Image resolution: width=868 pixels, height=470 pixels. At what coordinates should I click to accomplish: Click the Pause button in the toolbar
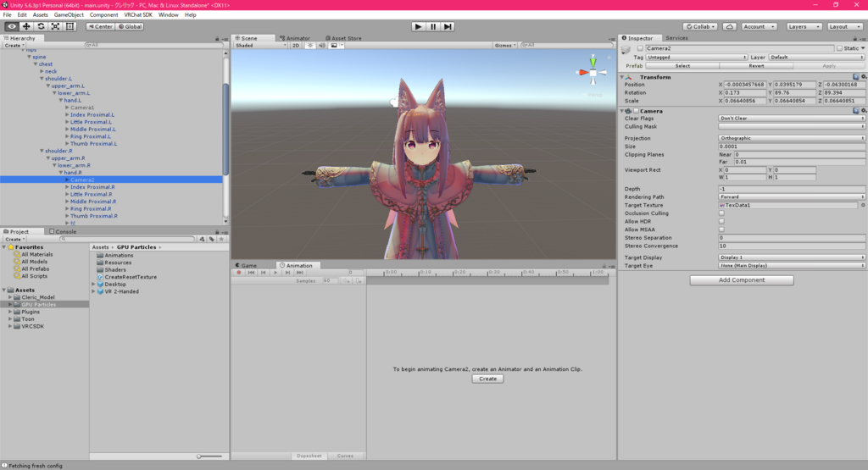click(433, 26)
